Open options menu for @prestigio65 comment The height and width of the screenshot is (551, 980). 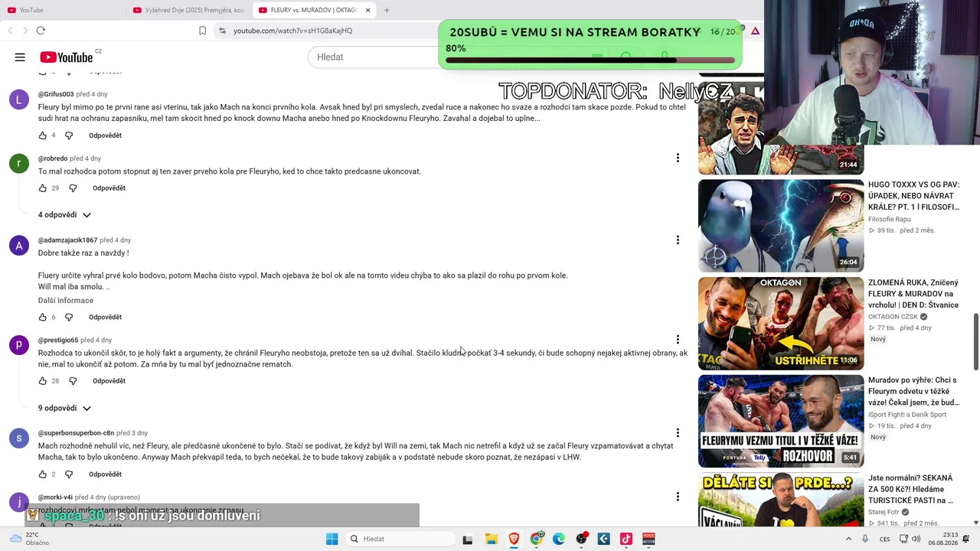point(678,340)
